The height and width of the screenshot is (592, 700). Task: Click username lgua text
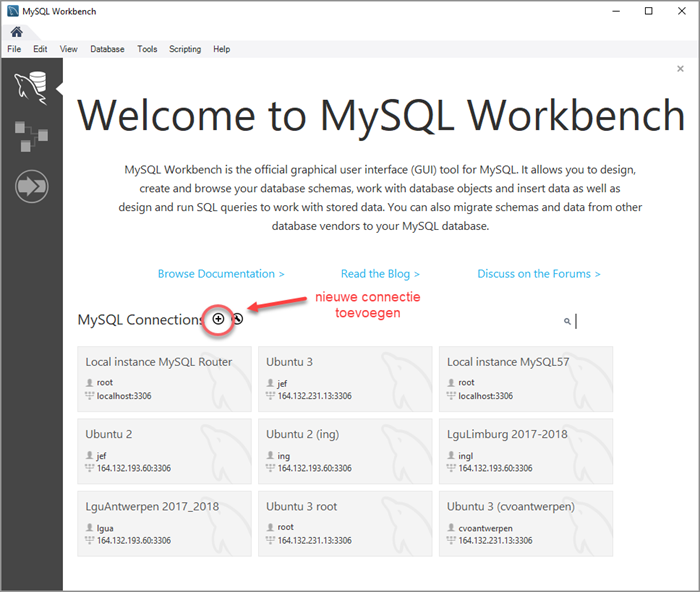[105, 528]
